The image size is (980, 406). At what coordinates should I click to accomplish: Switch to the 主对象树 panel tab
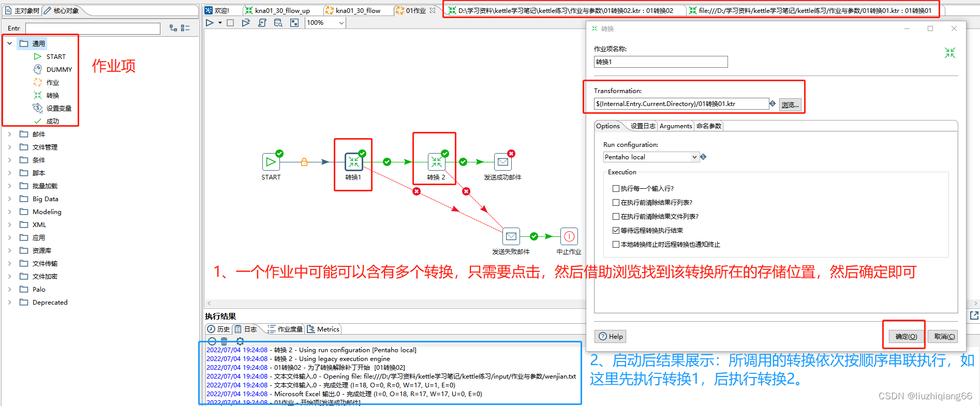(x=22, y=10)
